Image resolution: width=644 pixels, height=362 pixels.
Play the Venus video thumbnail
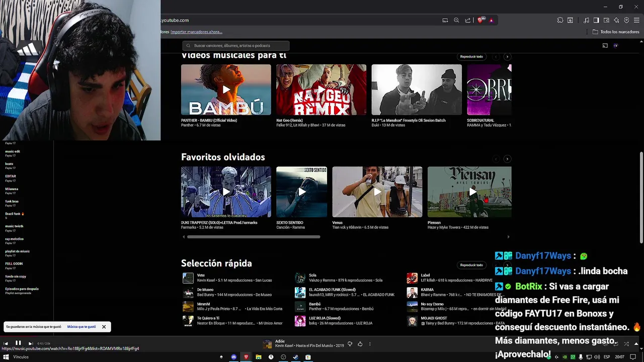[x=377, y=192]
